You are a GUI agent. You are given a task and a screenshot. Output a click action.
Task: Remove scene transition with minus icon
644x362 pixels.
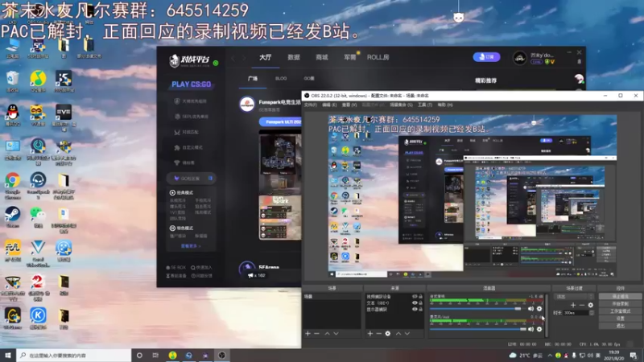581,305
